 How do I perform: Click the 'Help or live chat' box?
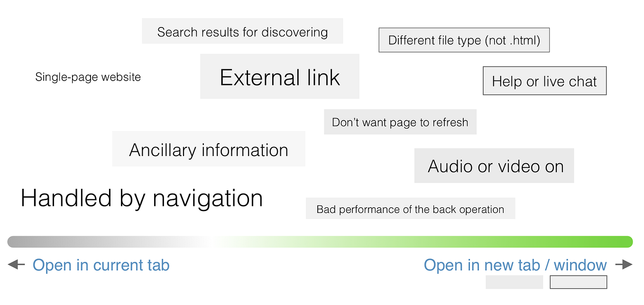tap(544, 81)
